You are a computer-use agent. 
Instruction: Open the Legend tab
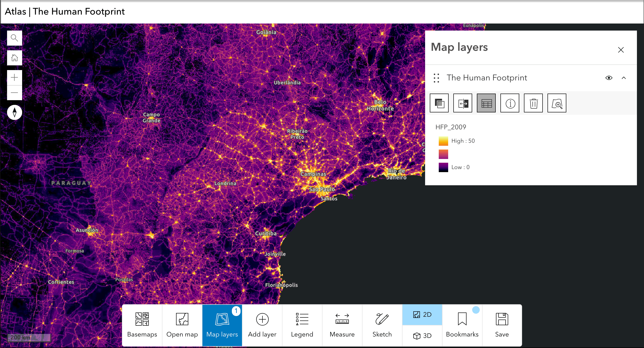click(302, 325)
